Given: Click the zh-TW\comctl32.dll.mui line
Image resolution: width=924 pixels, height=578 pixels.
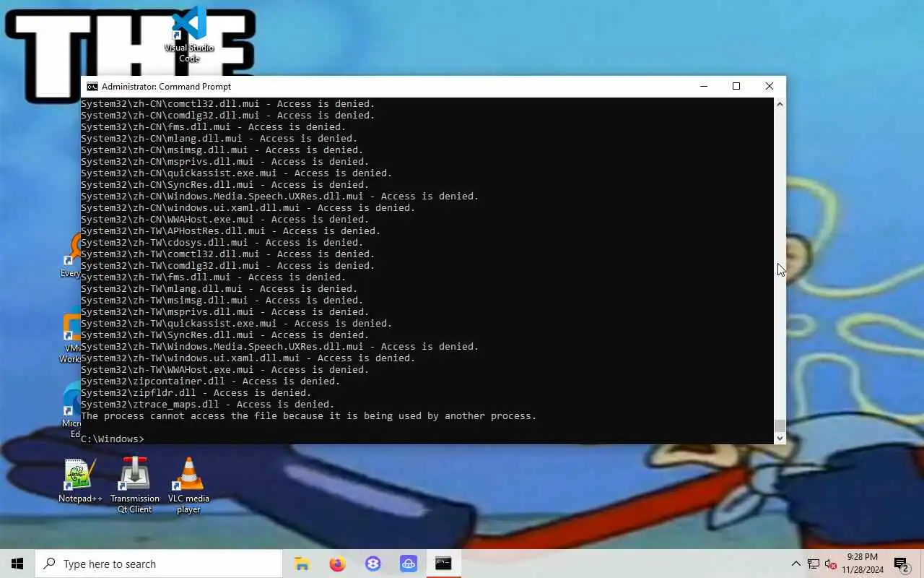Looking at the screenshot, I should pos(228,254).
